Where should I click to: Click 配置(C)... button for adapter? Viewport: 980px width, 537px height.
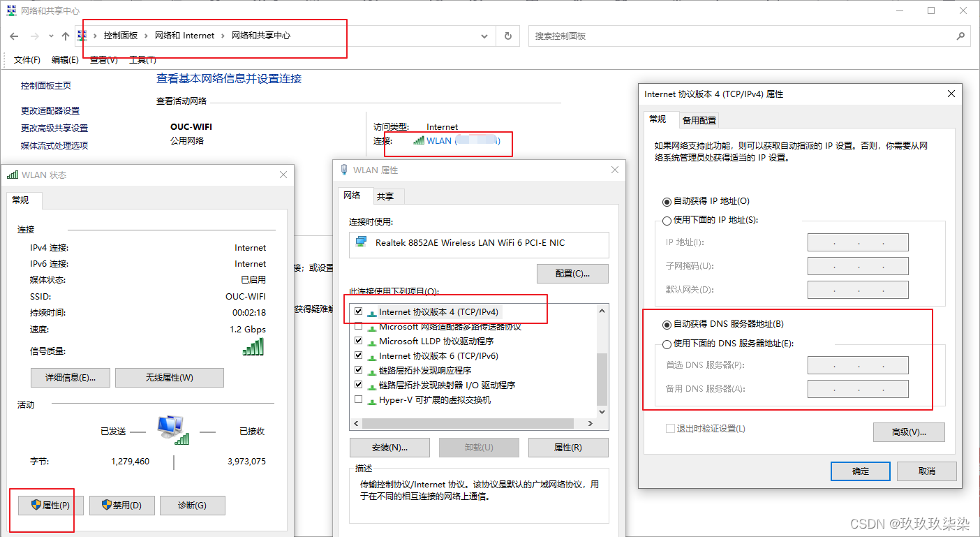click(572, 274)
